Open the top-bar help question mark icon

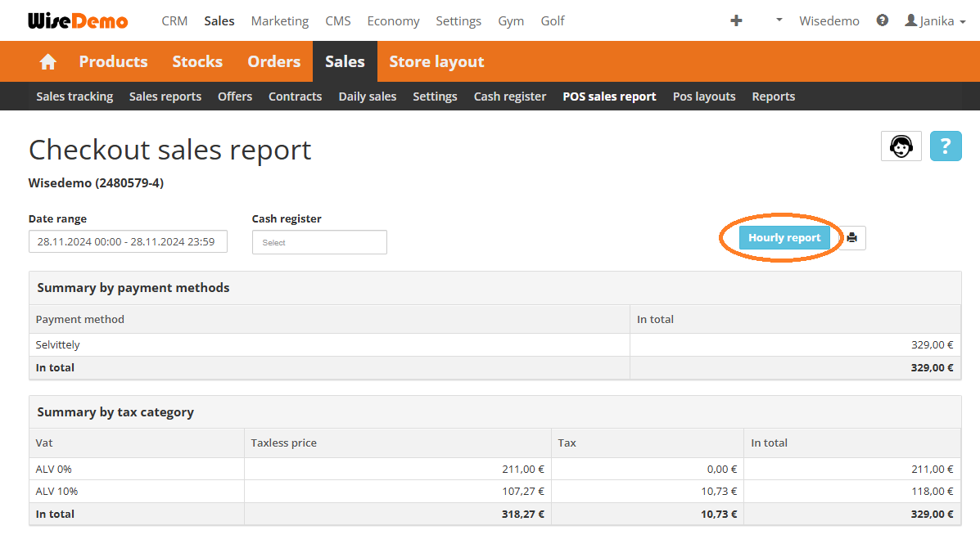pos(882,20)
